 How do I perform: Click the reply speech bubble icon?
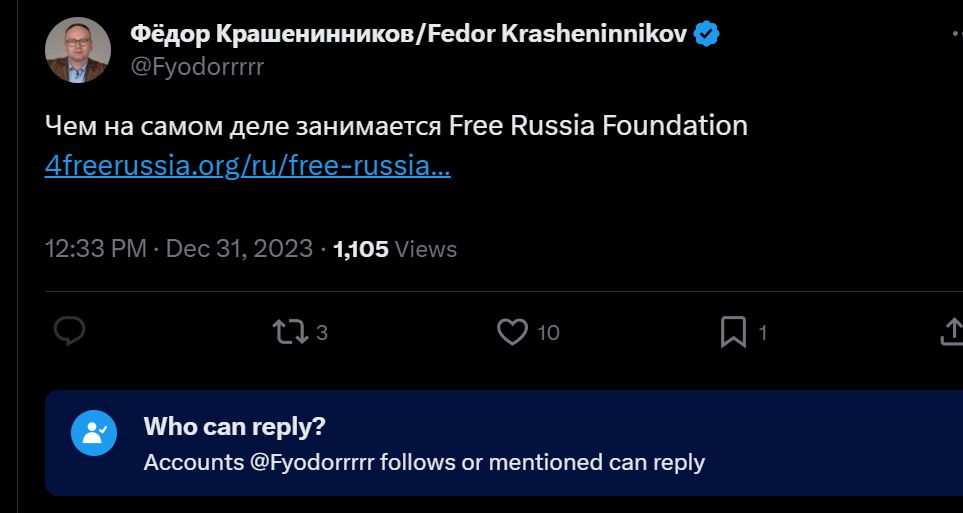tap(69, 332)
